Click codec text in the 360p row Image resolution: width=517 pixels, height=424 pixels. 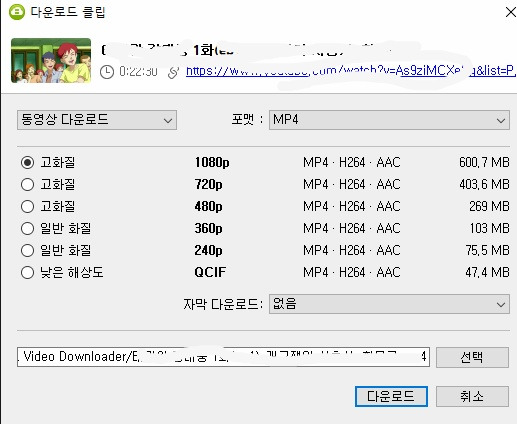tap(352, 228)
